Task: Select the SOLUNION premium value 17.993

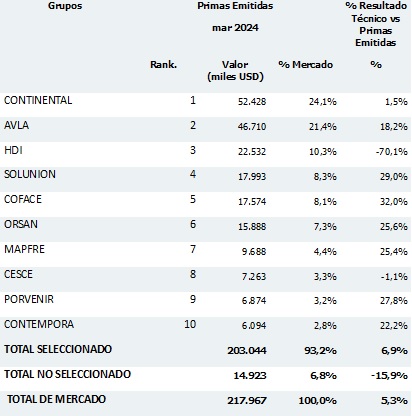Action: (252, 176)
